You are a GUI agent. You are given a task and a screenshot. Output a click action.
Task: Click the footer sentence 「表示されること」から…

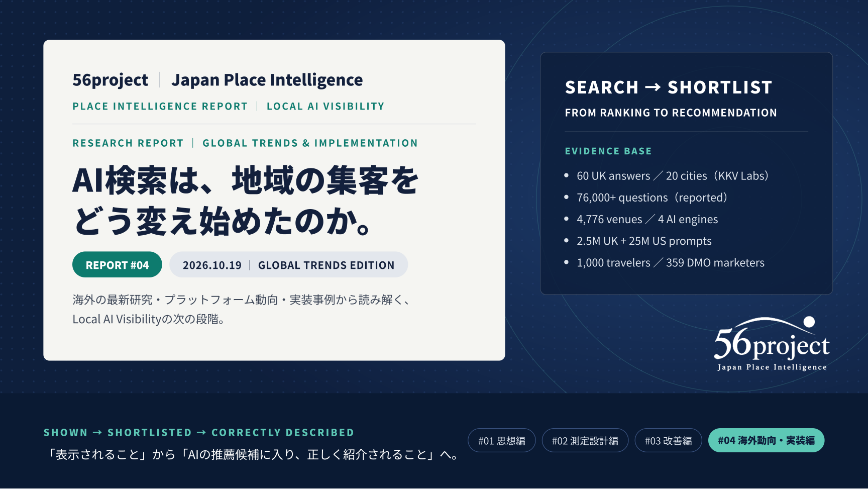(x=253, y=455)
